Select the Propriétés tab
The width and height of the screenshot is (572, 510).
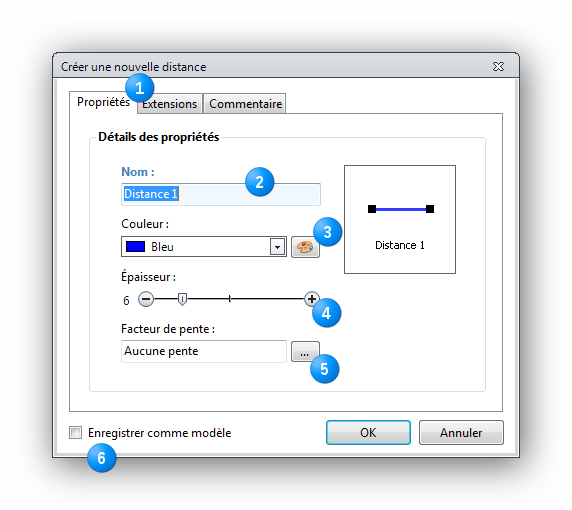(103, 102)
